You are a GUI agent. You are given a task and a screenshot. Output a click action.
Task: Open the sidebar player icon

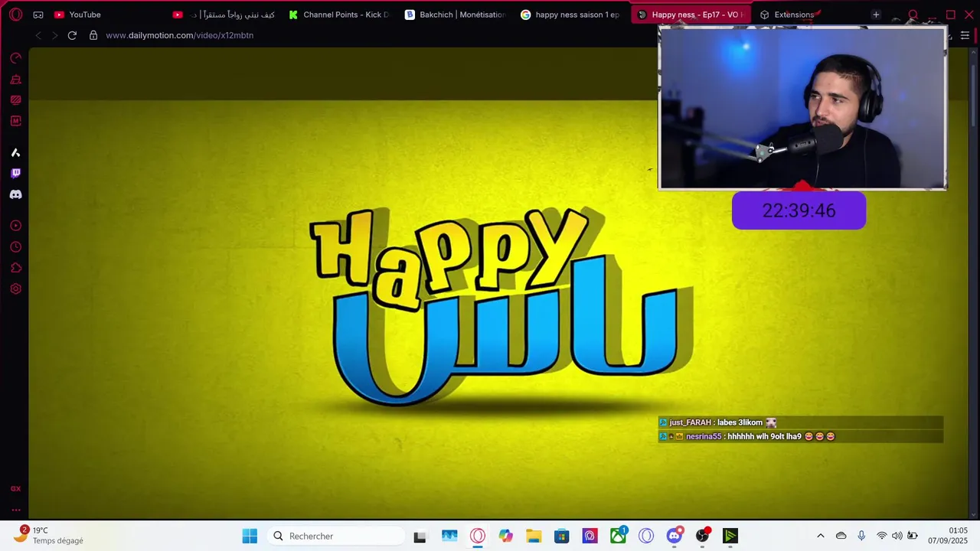pyautogui.click(x=15, y=226)
